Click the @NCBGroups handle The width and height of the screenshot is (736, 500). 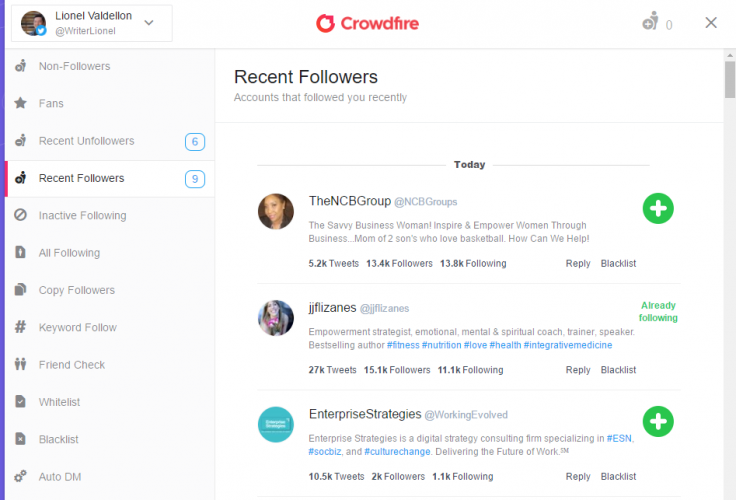[425, 202]
